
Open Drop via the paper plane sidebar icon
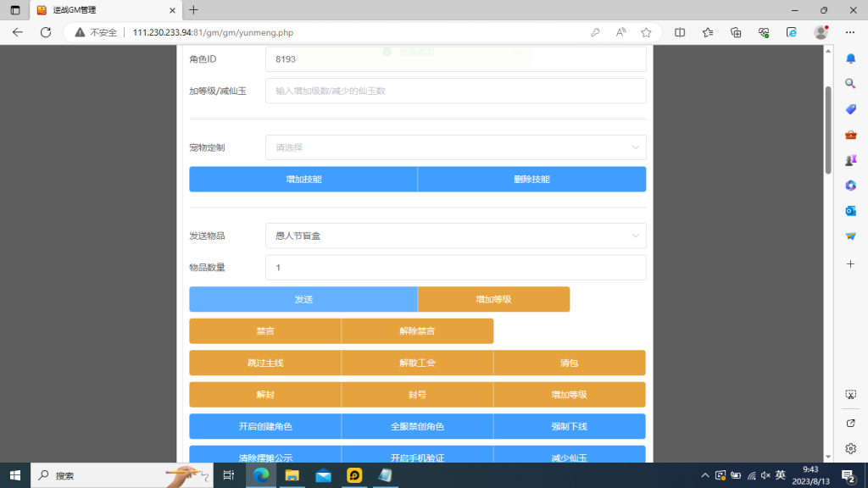(x=850, y=236)
